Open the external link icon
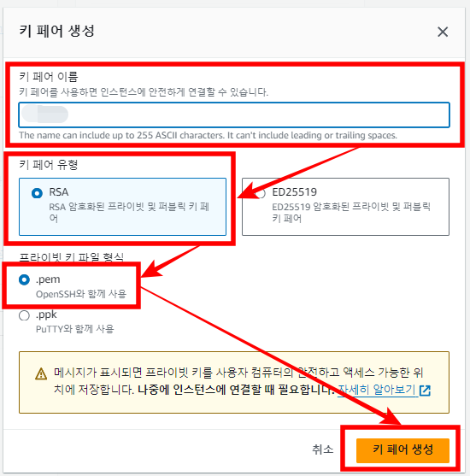Viewport: 470px width, 476px height. click(425, 390)
